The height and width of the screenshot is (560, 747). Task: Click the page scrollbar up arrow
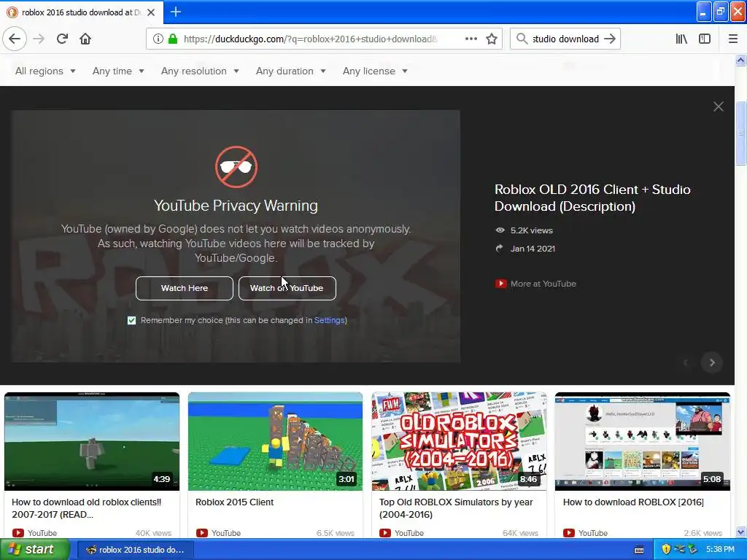741,60
